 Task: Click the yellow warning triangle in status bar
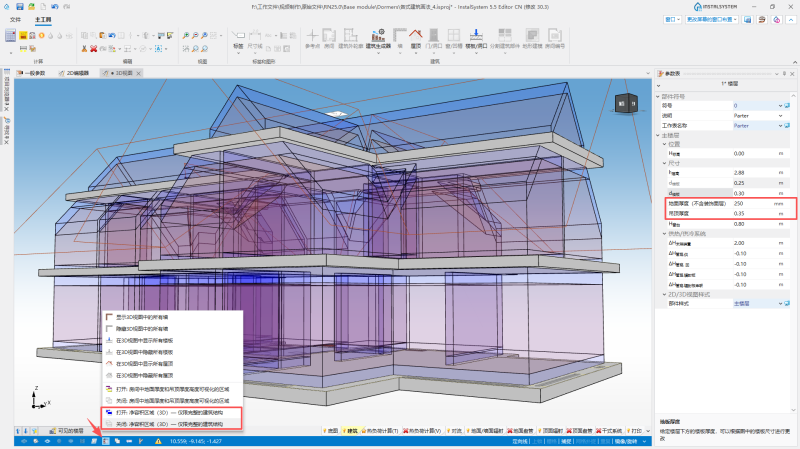(x=158, y=441)
